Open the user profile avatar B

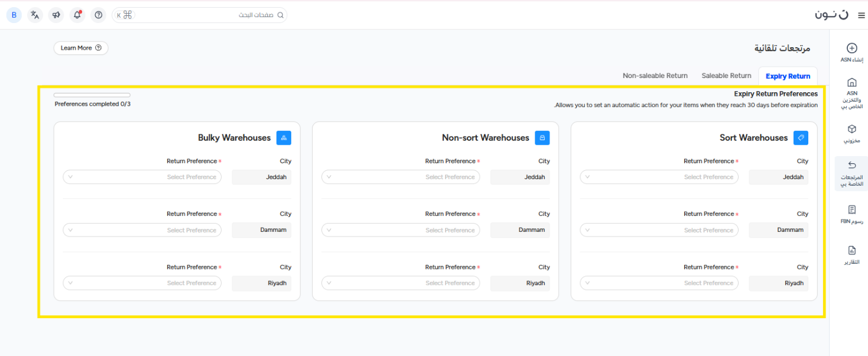pyautogui.click(x=14, y=15)
